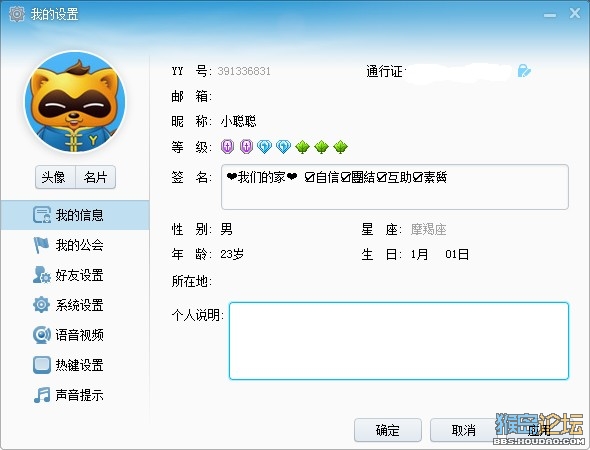Click the second blue diamond level icon

tap(283, 146)
